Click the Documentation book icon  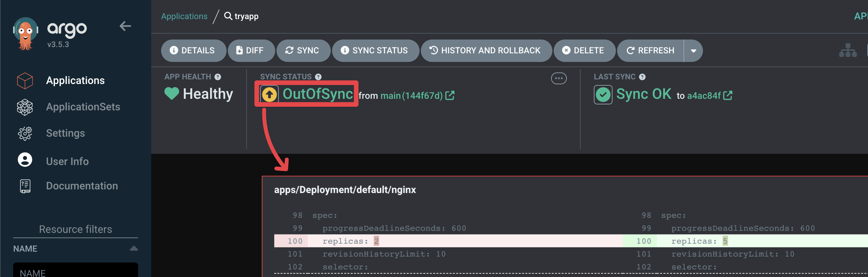point(25,186)
